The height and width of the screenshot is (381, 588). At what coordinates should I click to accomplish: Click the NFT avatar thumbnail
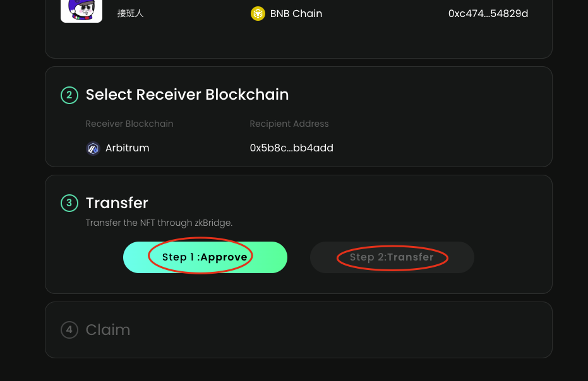pos(81,11)
